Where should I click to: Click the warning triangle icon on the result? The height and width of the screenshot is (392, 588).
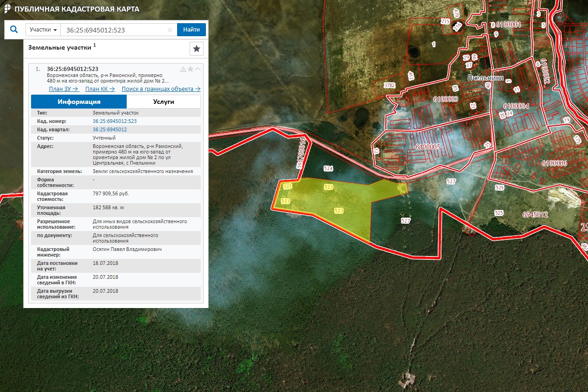[183, 69]
